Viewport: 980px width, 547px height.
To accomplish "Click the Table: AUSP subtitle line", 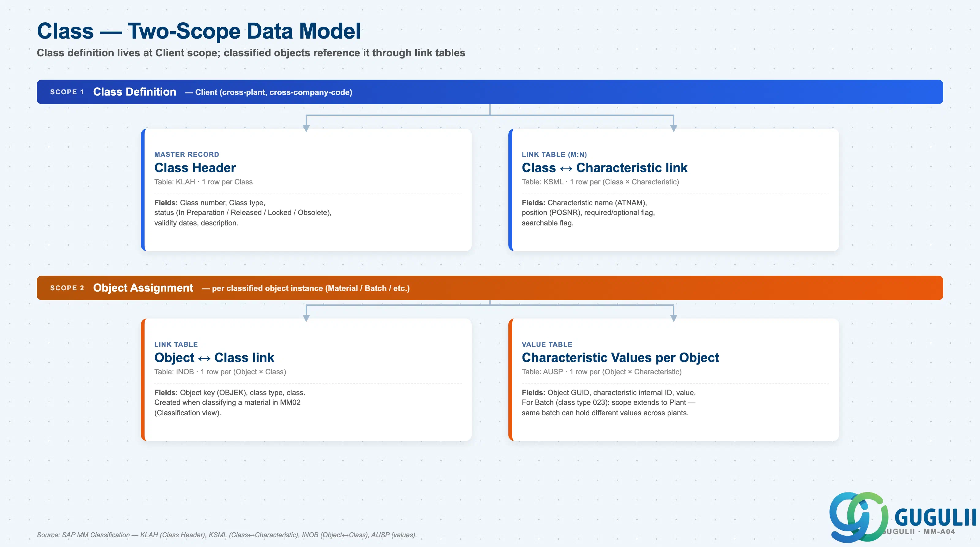I will (x=601, y=372).
